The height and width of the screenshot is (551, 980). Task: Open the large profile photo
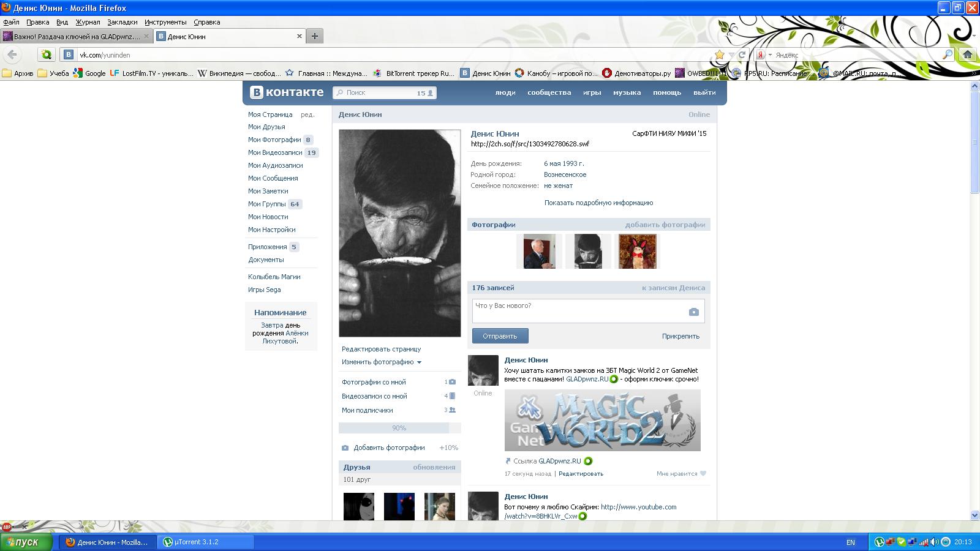point(399,233)
